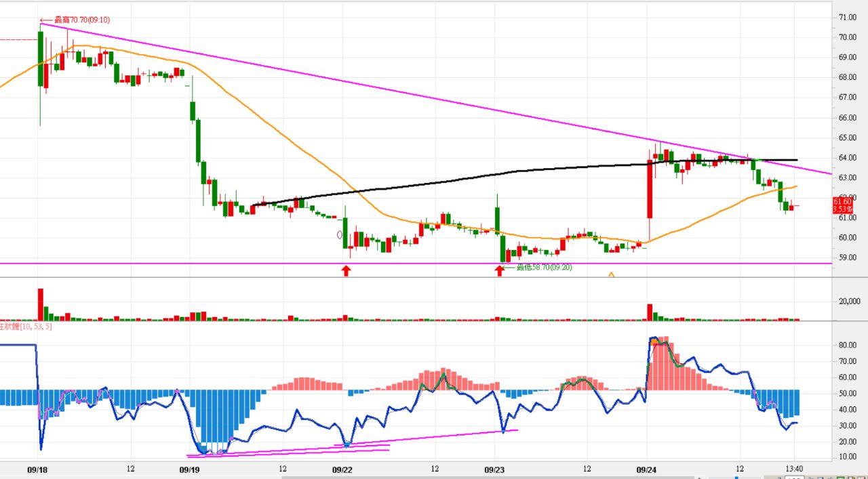Click the 59.00 price axis label
The width and height of the screenshot is (868, 479).
[x=848, y=258]
